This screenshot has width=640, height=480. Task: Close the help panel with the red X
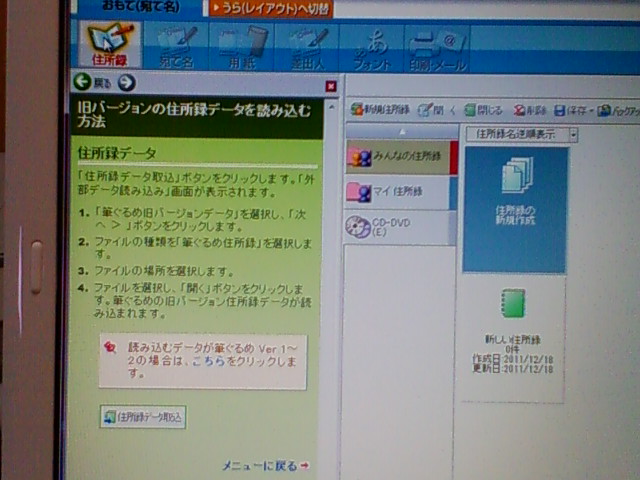tap(331, 86)
